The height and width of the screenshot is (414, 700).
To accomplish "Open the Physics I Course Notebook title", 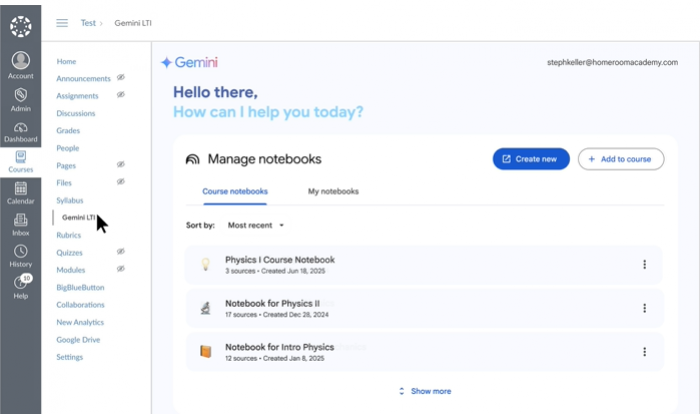I will (279, 260).
